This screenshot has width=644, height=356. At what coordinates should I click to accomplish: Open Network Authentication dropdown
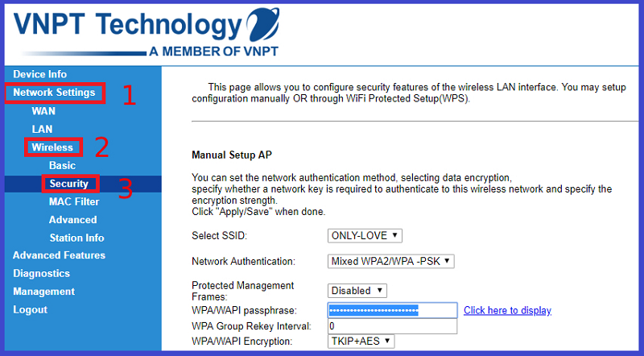coord(392,262)
